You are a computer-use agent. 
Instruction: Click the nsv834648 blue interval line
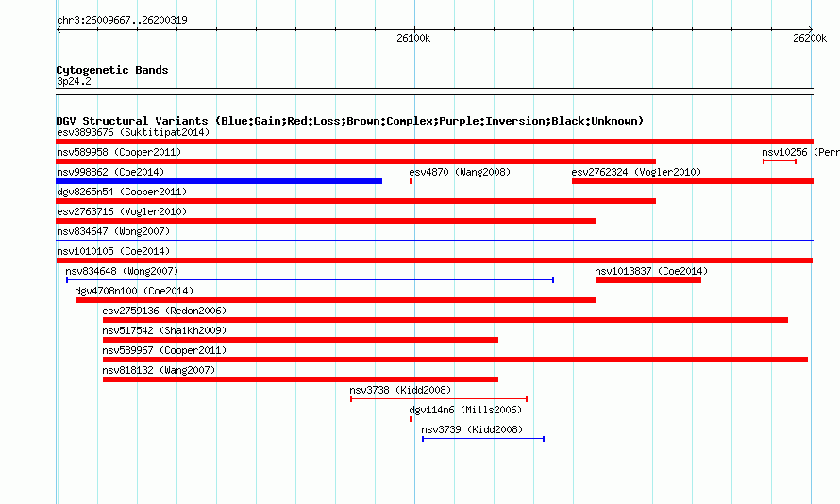coord(310,280)
